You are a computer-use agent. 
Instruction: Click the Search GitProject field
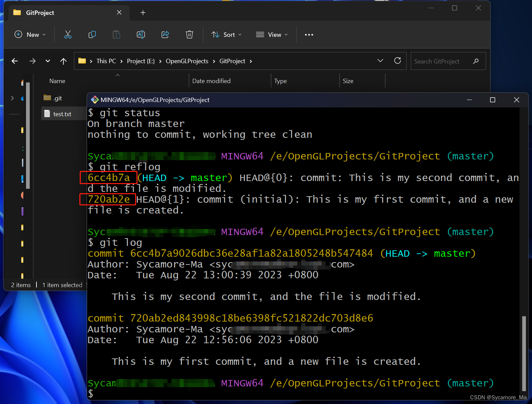tap(448, 61)
